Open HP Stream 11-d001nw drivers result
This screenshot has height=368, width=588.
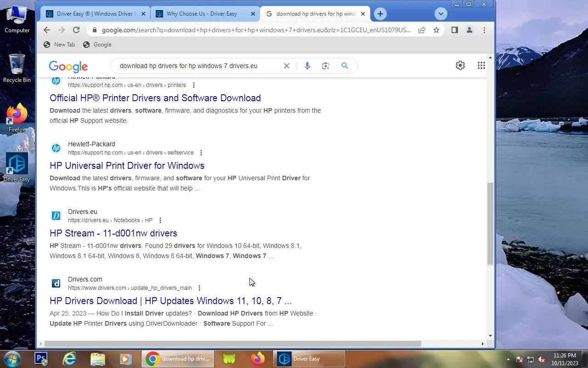pos(113,233)
